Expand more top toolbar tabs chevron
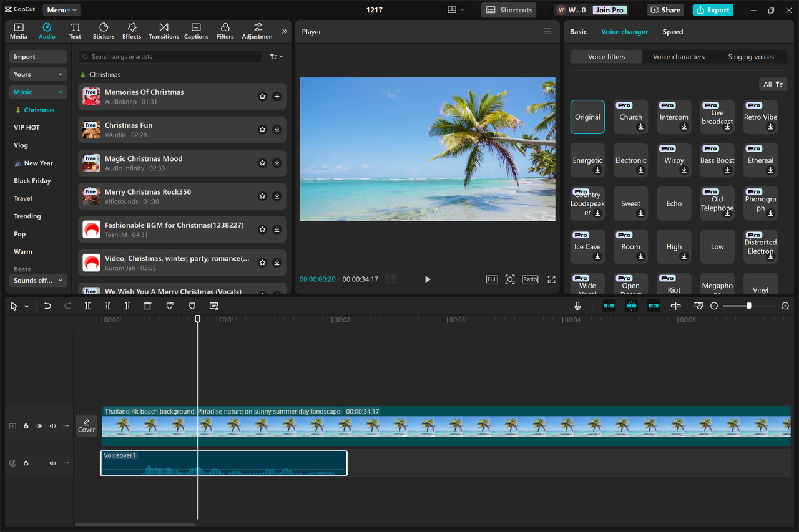This screenshot has width=799, height=532. pos(285,31)
